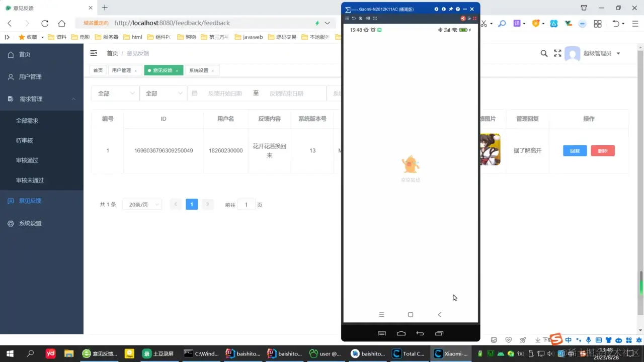Click the browser magnifier search icon
This screenshot has height=362, width=644.
tap(502, 23)
